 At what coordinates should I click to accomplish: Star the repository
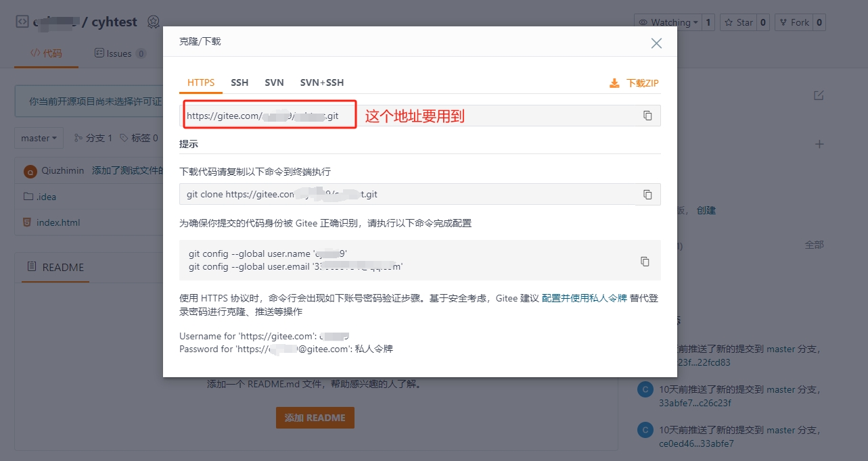[x=738, y=22]
